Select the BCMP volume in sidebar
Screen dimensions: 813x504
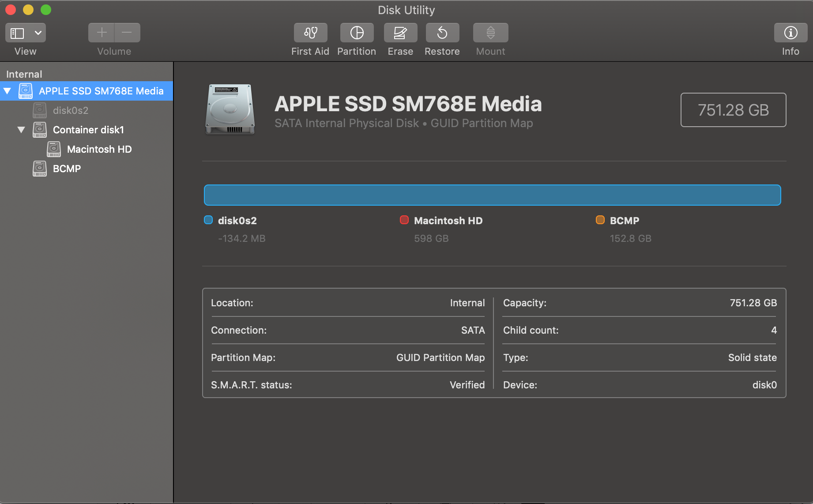(67, 169)
